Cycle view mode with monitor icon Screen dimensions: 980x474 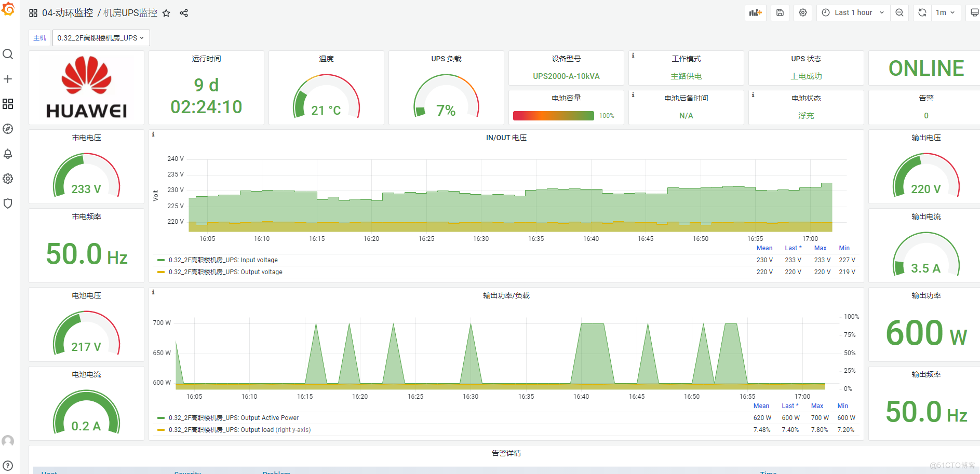[974, 13]
